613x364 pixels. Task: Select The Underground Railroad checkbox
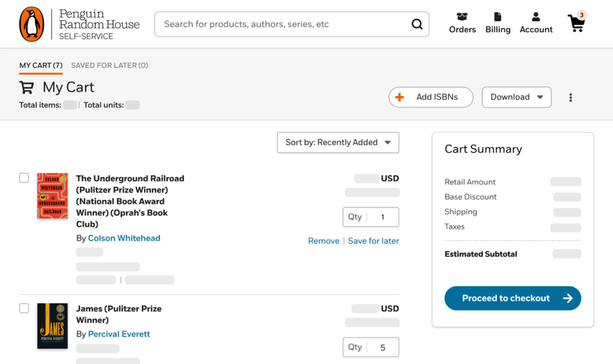[x=24, y=178]
